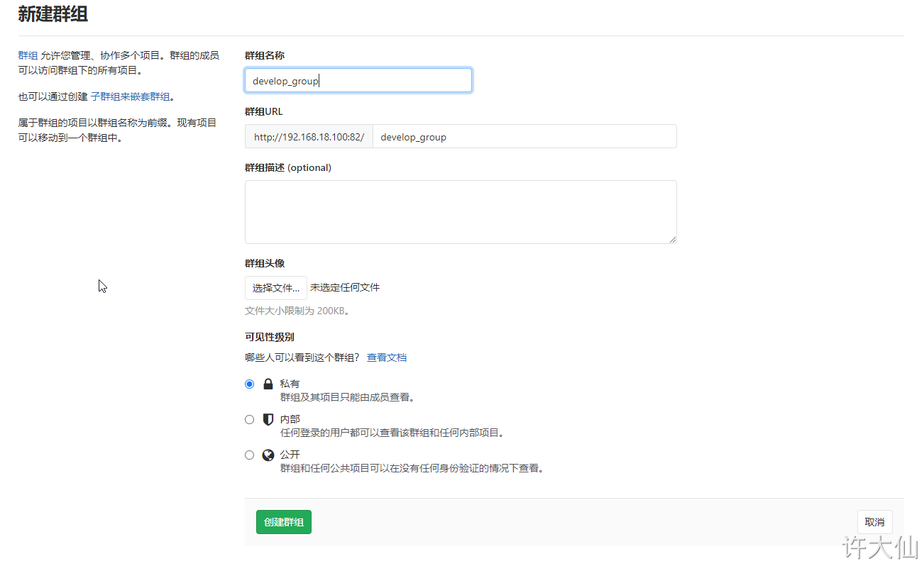Click the 群组描述 (optional) label
The width and height of the screenshot is (924, 566).
click(x=288, y=168)
